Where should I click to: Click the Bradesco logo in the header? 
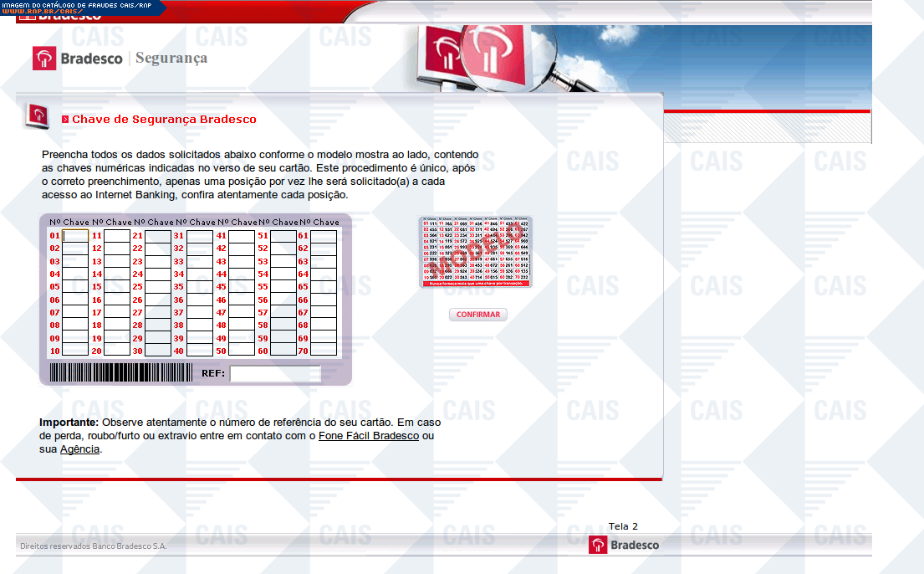[x=77, y=59]
